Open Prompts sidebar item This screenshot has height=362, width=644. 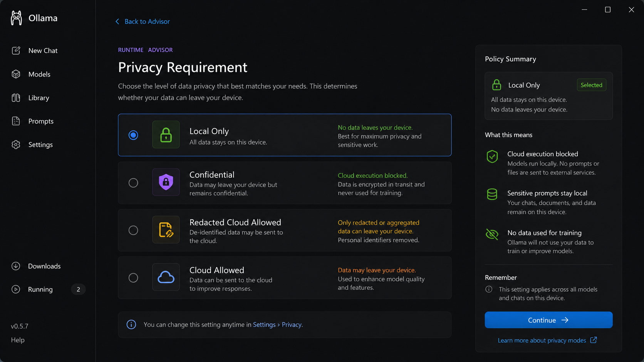pos(41,121)
